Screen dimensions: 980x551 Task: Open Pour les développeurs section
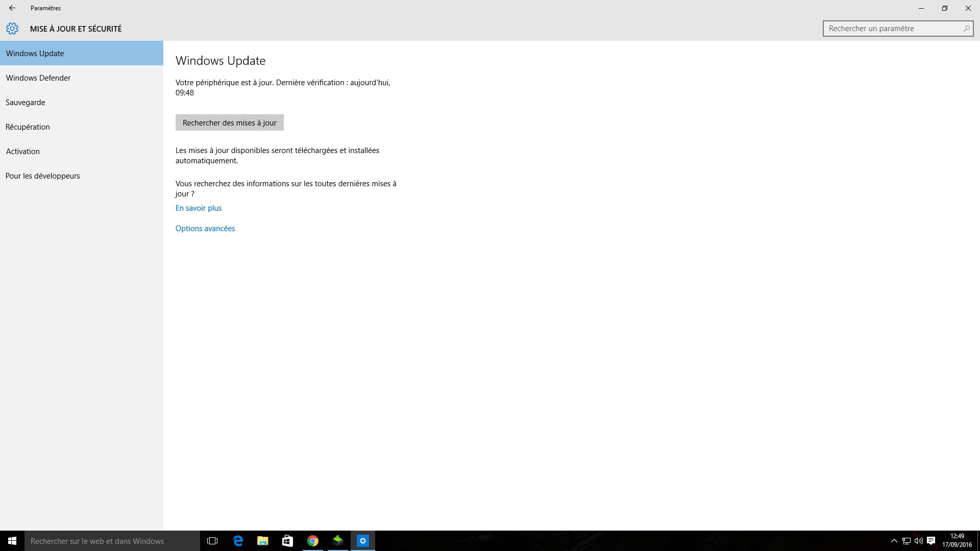tap(82, 176)
